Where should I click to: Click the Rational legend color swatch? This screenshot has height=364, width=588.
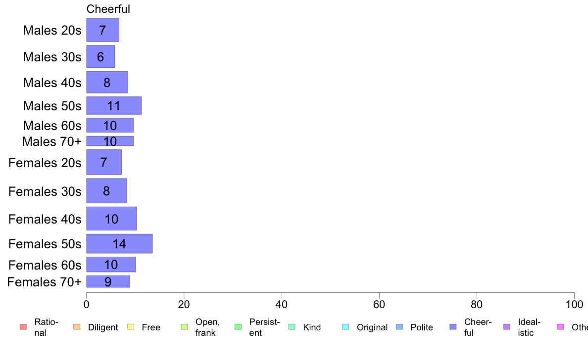23,327
